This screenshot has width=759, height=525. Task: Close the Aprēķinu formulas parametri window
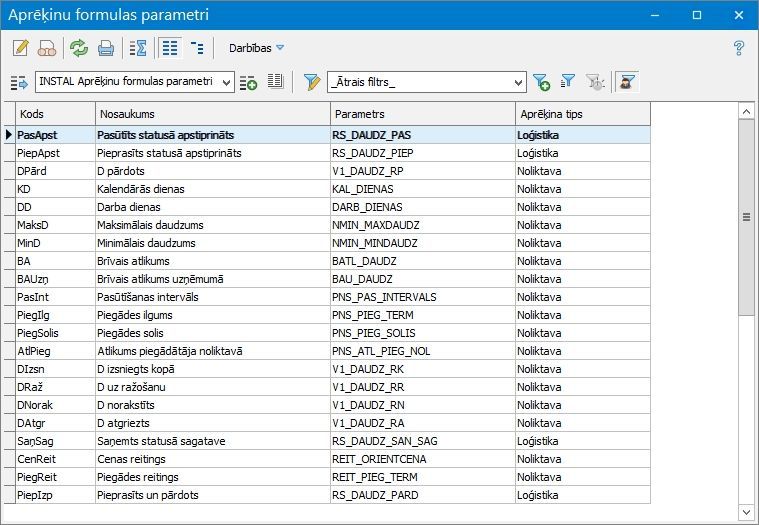pos(739,15)
